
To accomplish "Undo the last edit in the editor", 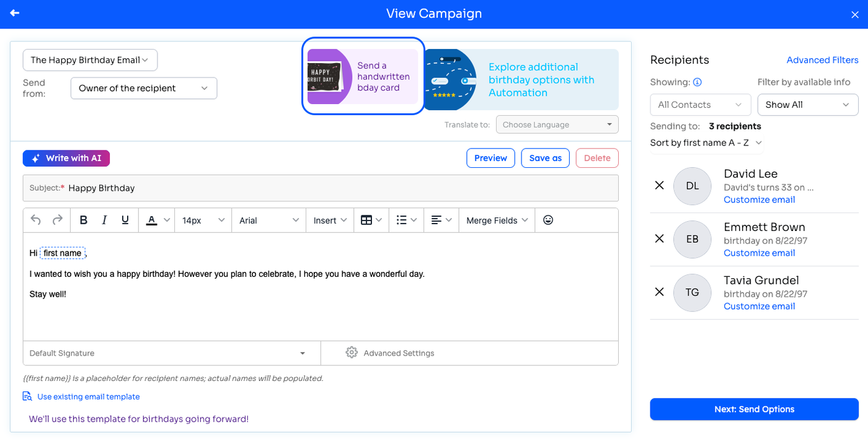I will pos(36,220).
